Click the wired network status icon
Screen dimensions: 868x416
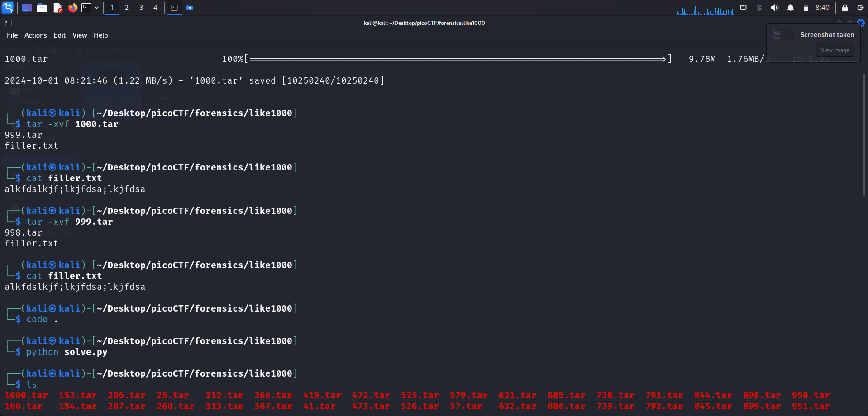[x=743, y=8]
